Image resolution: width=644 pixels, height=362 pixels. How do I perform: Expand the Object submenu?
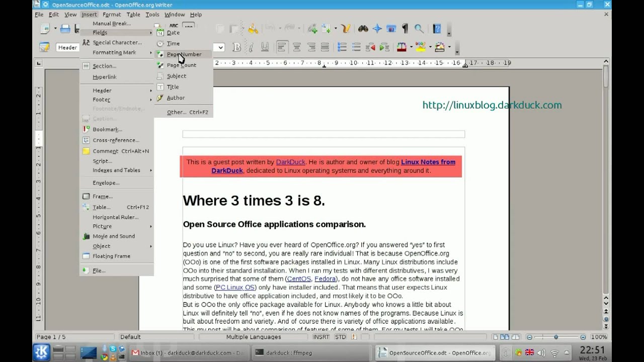coord(117,246)
